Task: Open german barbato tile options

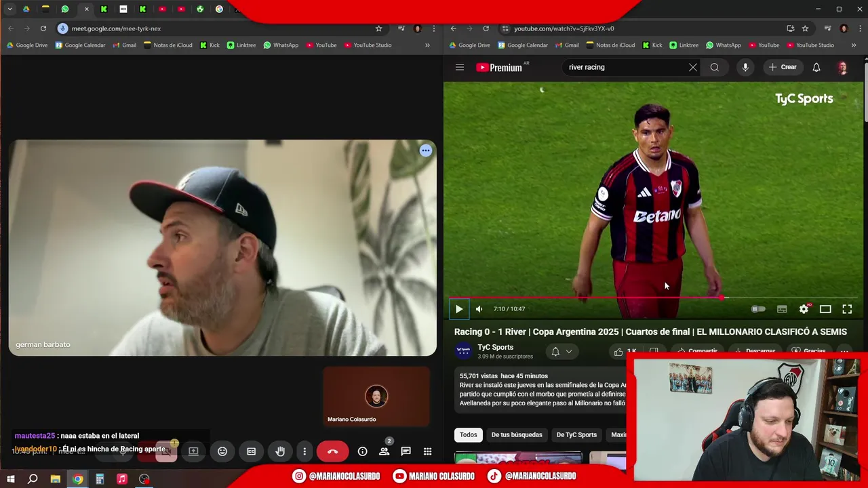Action: (425, 150)
